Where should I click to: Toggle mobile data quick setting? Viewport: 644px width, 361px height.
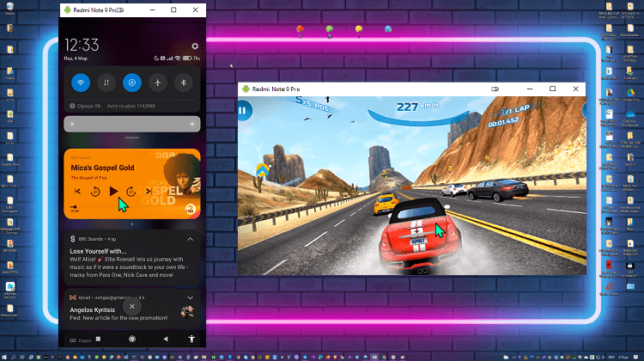point(106,83)
